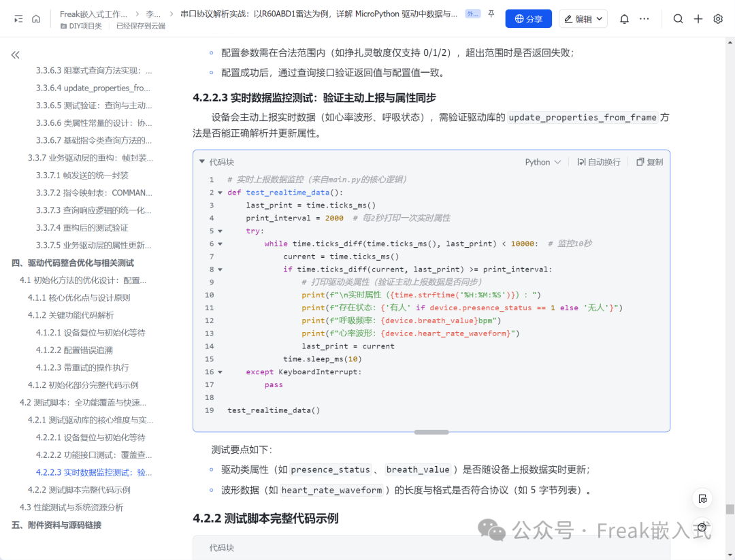Open the more options ellipsis menu
Image resolution: width=735 pixels, height=560 pixels.
[644, 19]
